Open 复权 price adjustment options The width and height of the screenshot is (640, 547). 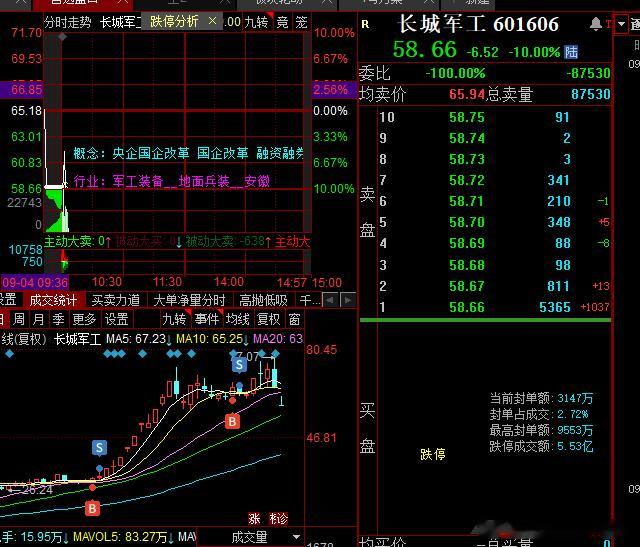click(269, 319)
